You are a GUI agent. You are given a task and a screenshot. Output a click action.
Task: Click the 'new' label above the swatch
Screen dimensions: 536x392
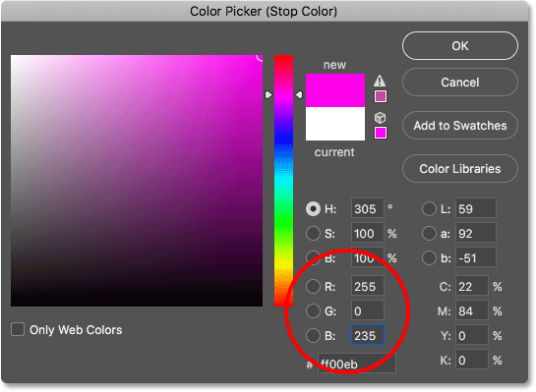coord(334,65)
